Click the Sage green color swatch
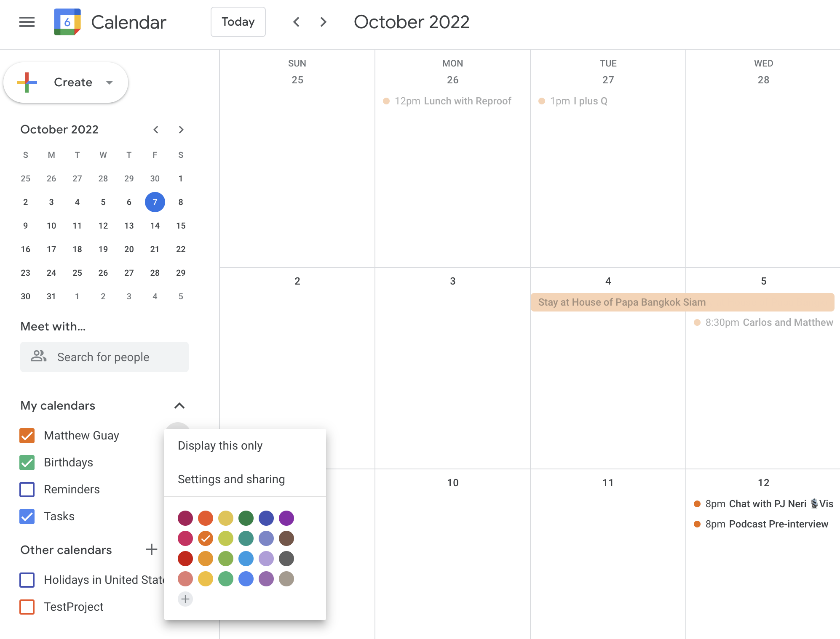840x639 pixels. pyautogui.click(x=225, y=578)
